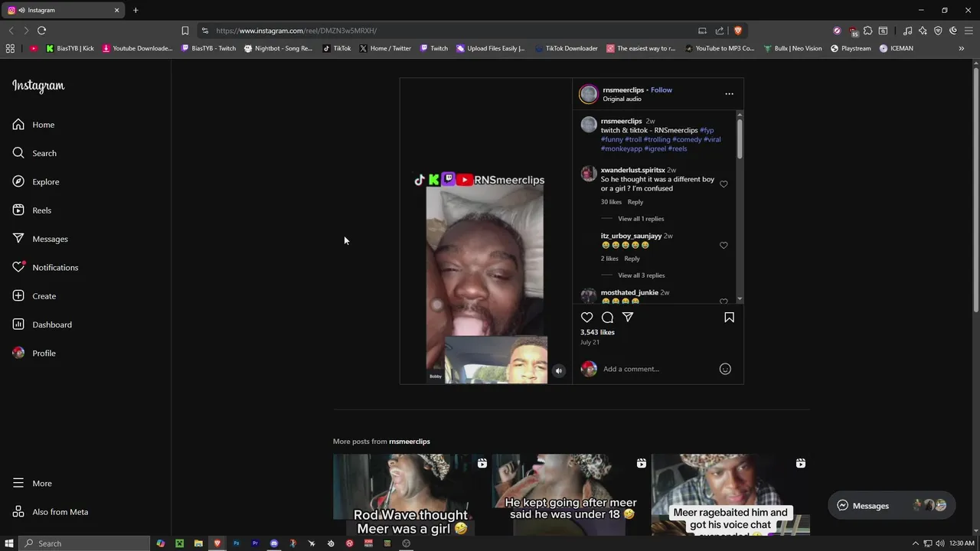Image resolution: width=980 pixels, height=551 pixels.
Task: Toggle the reel's mute speaker button
Action: pyautogui.click(x=558, y=371)
